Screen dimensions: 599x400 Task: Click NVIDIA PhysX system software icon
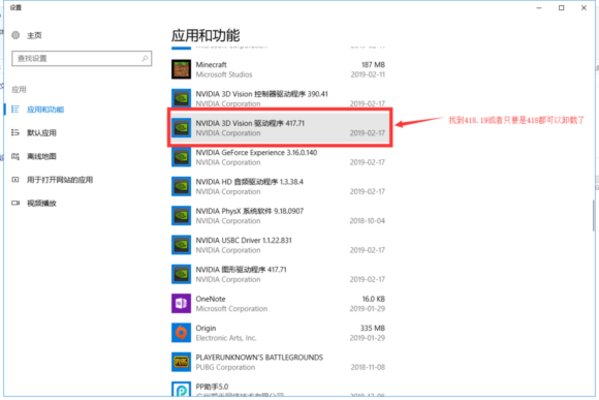(x=181, y=215)
